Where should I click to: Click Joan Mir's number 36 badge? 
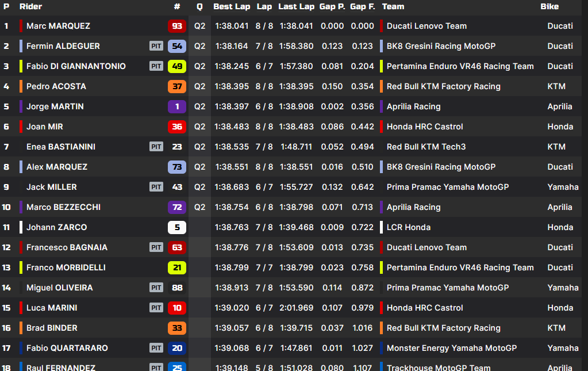[177, 127]
